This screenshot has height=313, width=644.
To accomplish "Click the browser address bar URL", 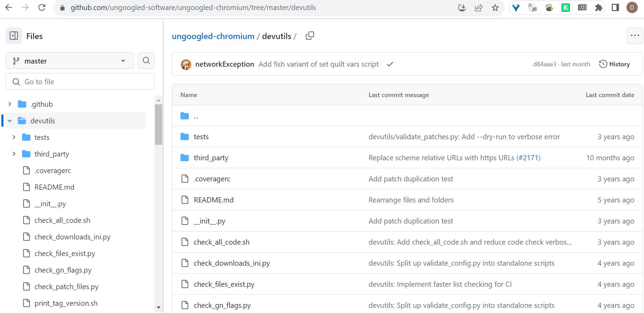I will pos(193,8).
